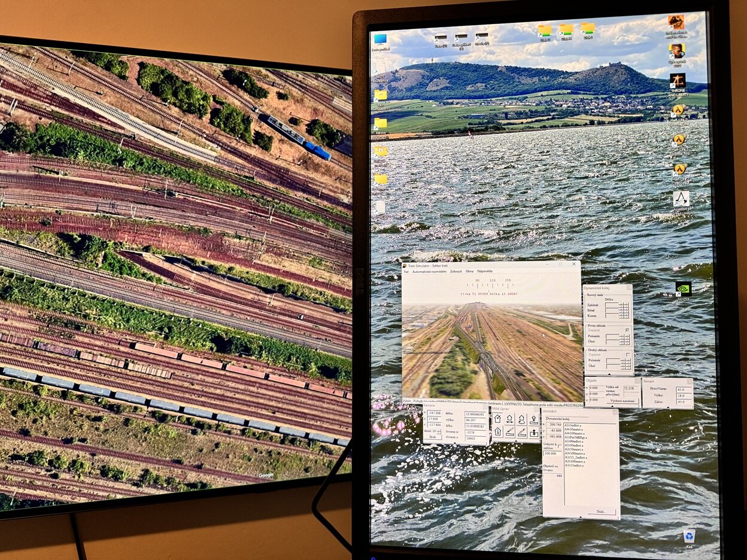
Task: Select A4t10mstrt.a in track list
Action: click(x=573, y=429)
